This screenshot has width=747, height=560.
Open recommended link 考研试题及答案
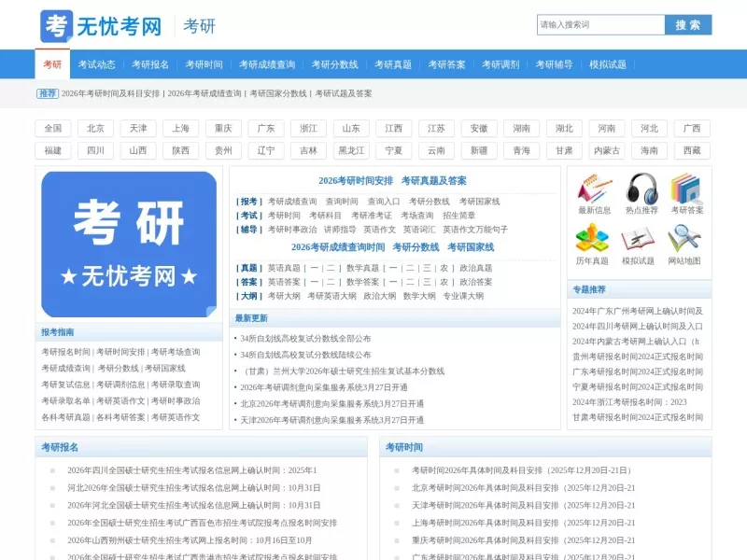coord(344,94)
